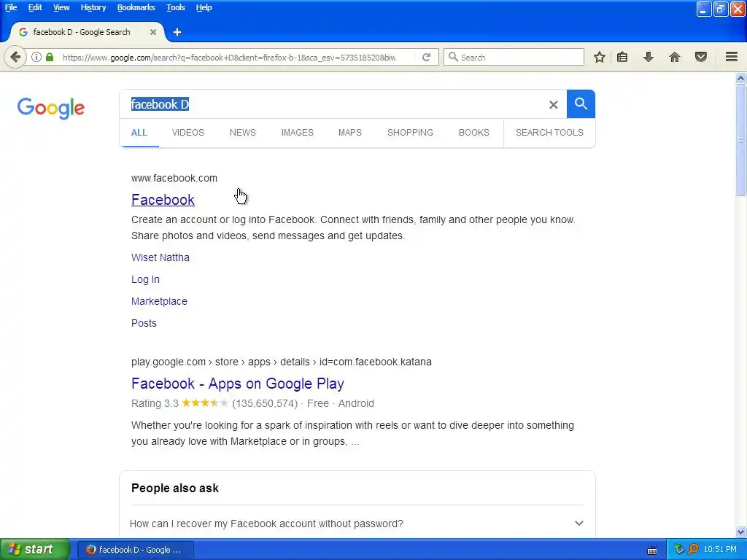Switch to the IMAGES results tab
Viewport: 747px width, 560px height.
[298, 133]
